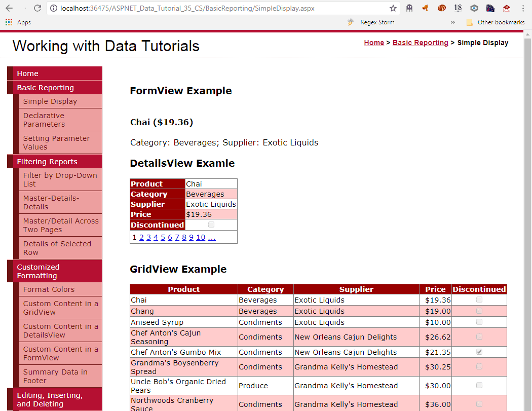Expand the hidden bookmarks overflow chevron
Screen dimensions: 532x411
coord(452,22)
